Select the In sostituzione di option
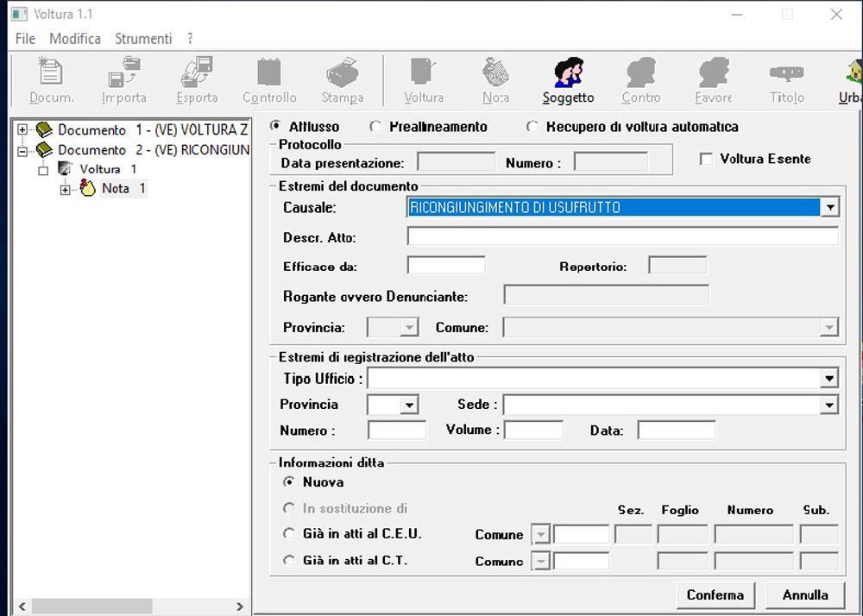This screenshot has width=863, height=616. 289,508
